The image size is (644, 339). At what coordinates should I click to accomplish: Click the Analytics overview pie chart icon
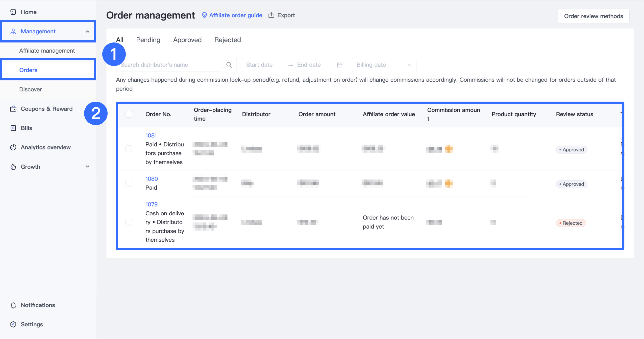click(13, 147)
